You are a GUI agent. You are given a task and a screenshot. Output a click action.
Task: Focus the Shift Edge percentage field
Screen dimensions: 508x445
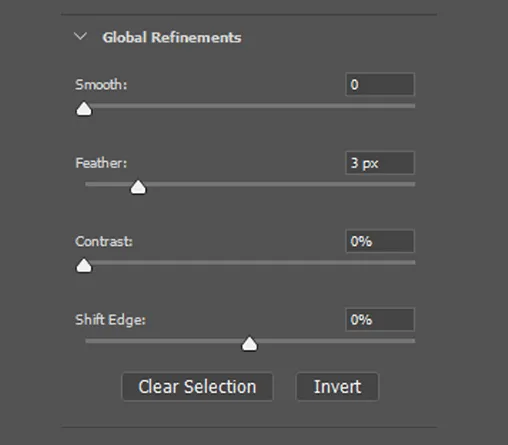pos(380,320)
